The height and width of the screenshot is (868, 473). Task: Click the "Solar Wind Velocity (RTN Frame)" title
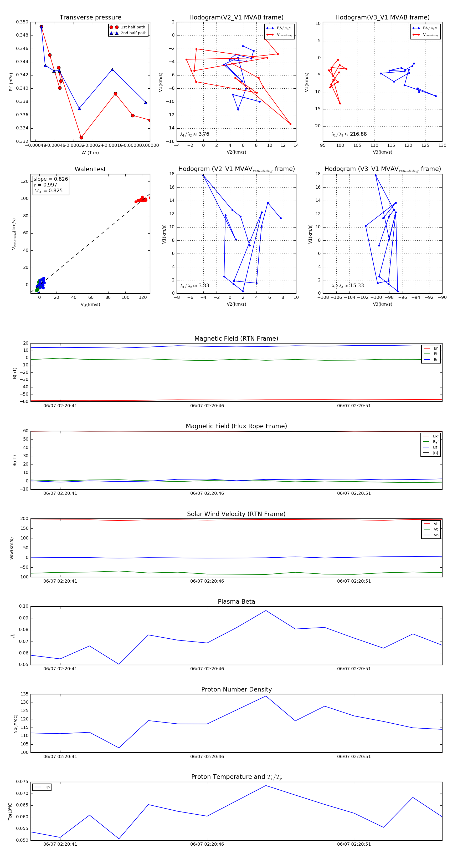[236, 514]
